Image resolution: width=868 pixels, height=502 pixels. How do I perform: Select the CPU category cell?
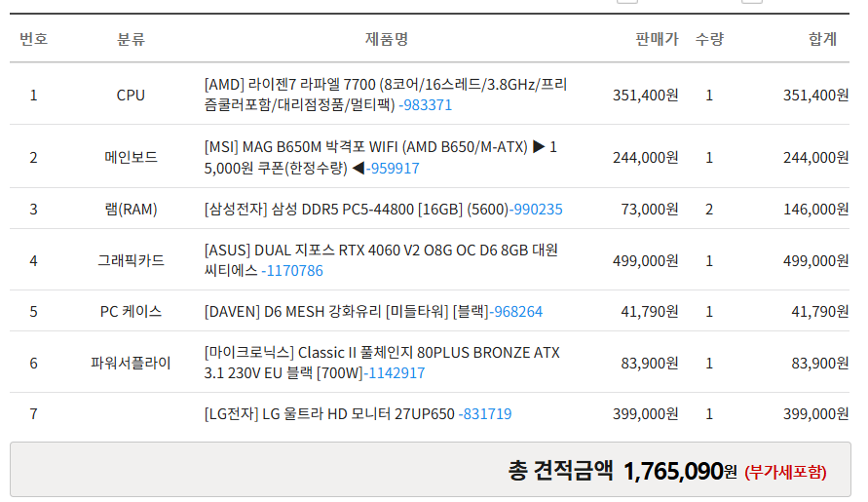[131, 96]
